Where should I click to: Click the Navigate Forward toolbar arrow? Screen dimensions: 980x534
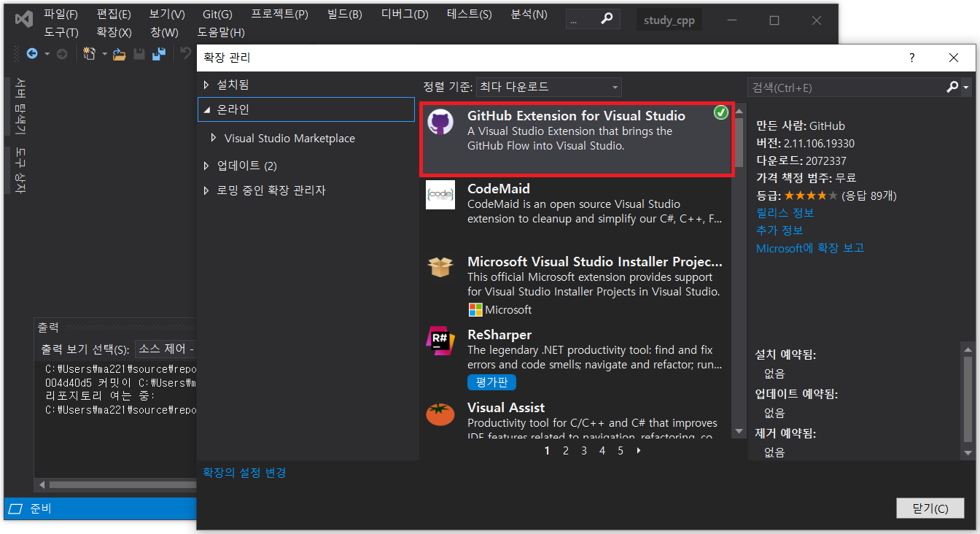click(62, 53)
